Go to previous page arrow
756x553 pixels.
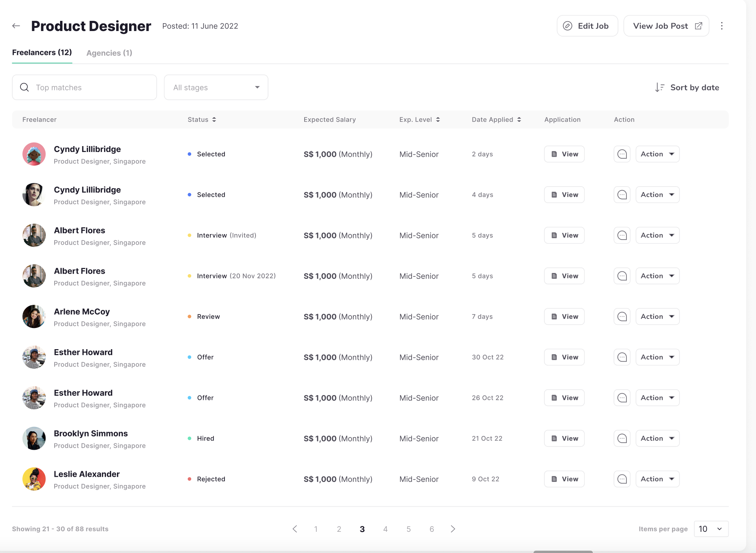pos(295,529)
